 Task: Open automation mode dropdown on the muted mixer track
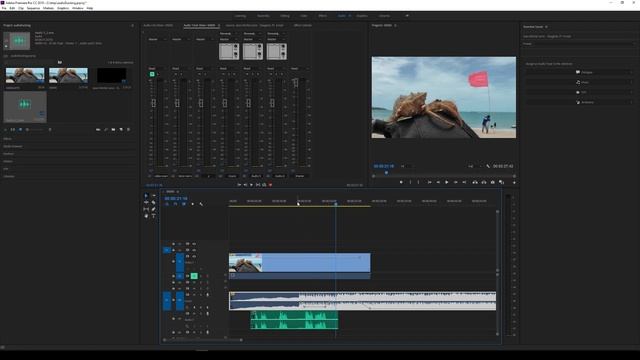pyautogui.click(x=157, y=68)
